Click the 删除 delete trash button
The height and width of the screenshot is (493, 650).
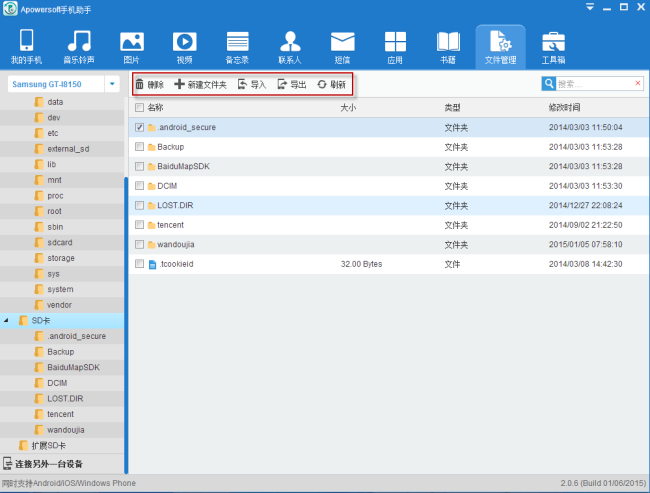(x=150, y=85)
